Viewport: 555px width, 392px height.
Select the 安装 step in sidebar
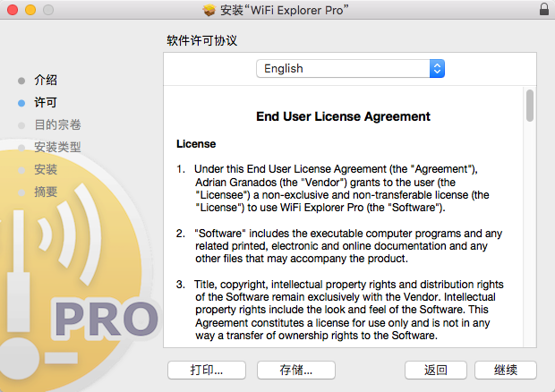tap(46, 169)
